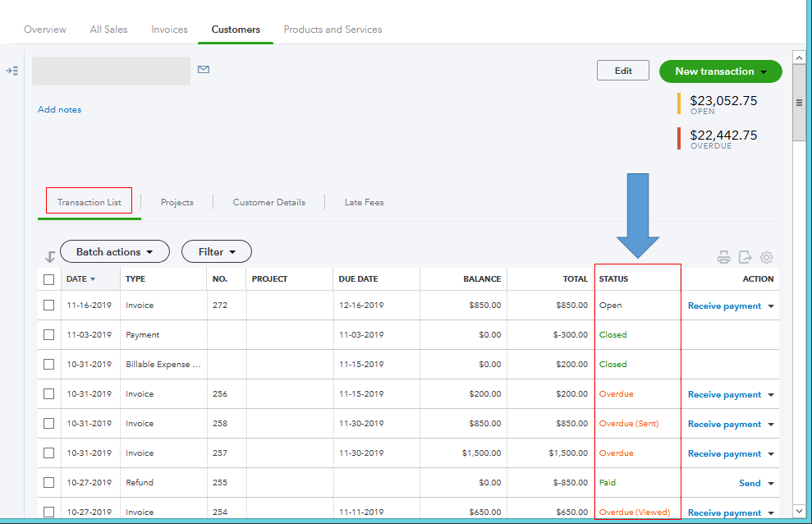
Task: Open the New transaction dropdown
Action: coord(720,71)
